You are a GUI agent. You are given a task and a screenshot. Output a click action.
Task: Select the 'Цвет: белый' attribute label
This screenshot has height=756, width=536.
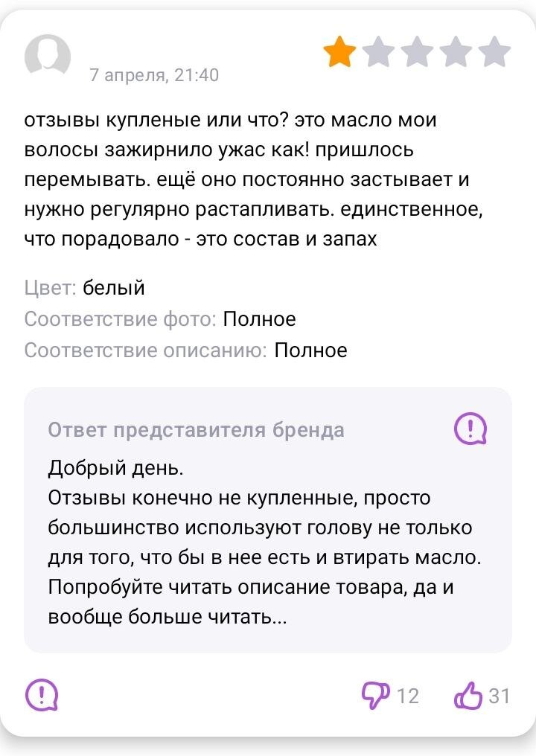[x=84, y=286]
